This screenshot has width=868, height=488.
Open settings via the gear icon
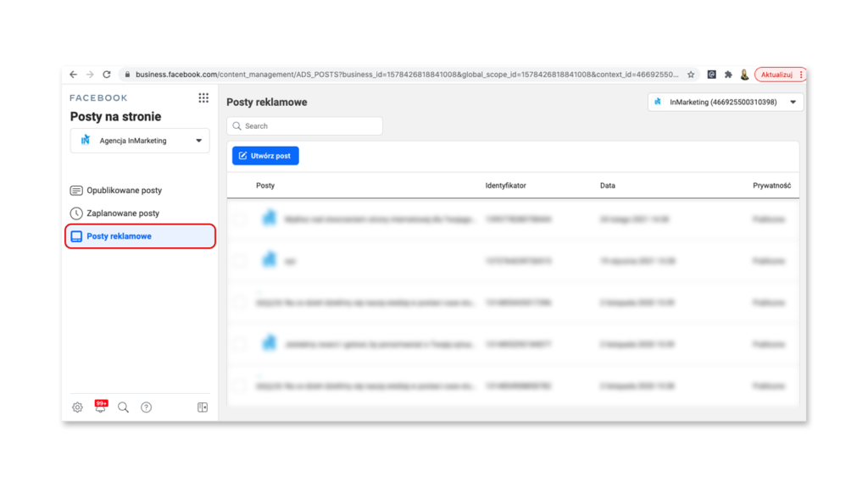click(77, 408)
